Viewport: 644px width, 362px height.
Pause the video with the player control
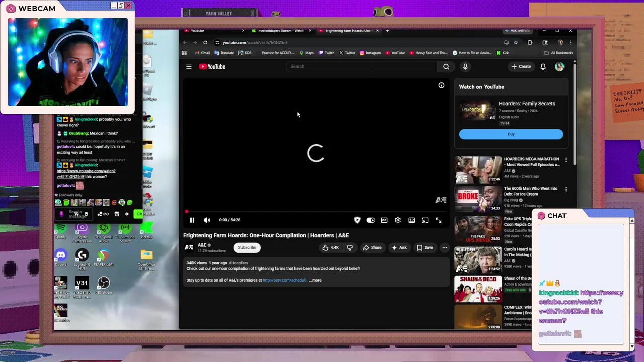[192, 220]
